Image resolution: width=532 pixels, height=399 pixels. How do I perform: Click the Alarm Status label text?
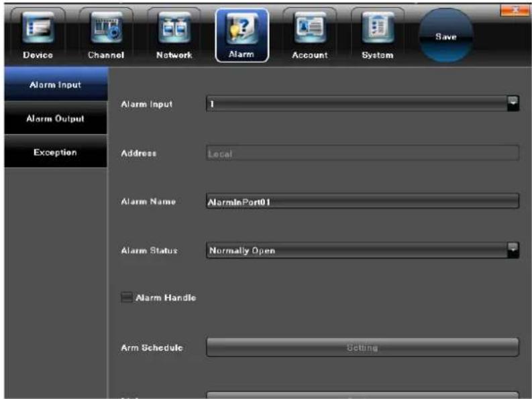(x=150, y=251)
